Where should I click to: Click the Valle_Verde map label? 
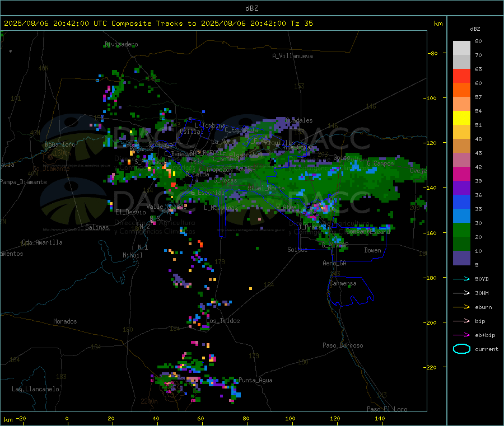tap(166, 206)
